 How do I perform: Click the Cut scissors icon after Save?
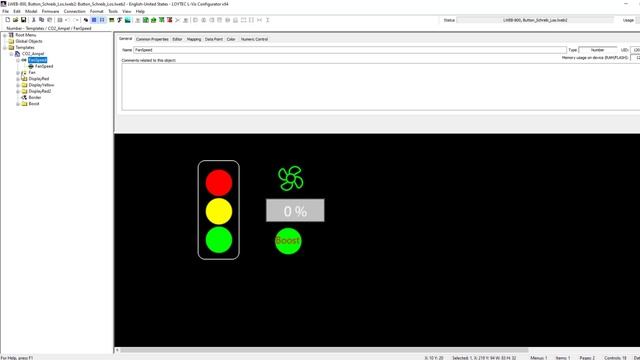(33, 20)
